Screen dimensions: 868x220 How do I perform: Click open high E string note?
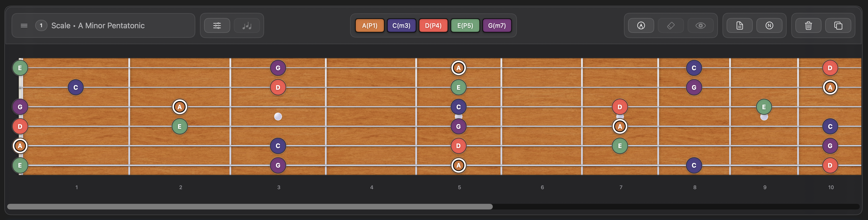coord(20,68)
